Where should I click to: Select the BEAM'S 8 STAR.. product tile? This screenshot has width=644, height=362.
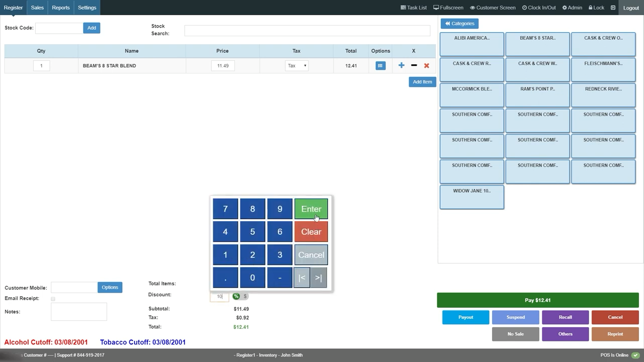coord(537,44)
